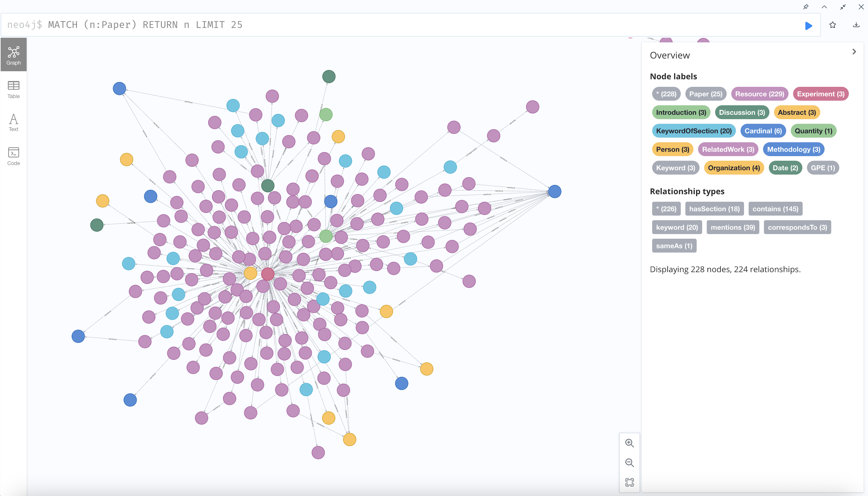This screenshot has height=496, width=868.
Task: Switch to Code view
Action: (13, 156)
